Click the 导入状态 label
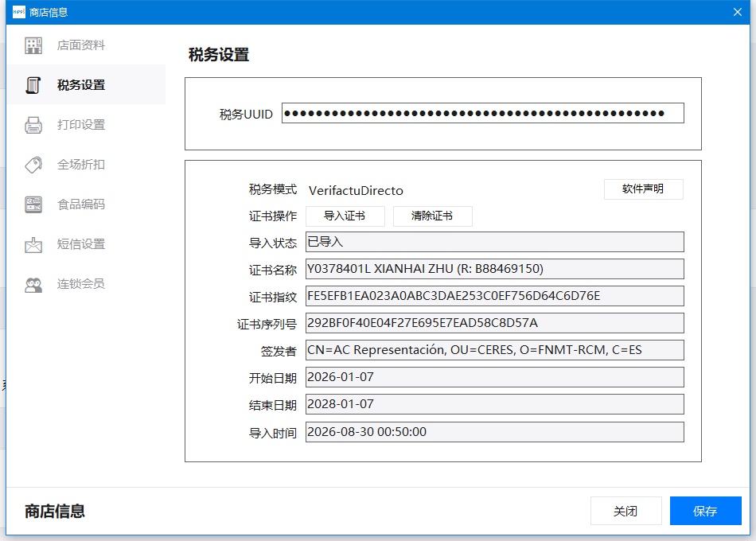 [x=273, y=243]
